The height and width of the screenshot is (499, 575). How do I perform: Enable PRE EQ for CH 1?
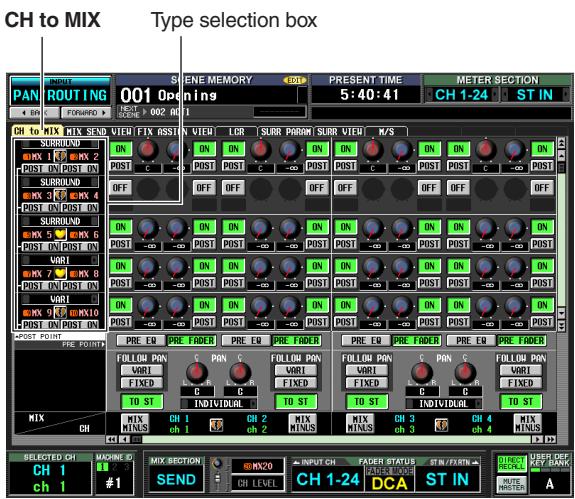[x=141, y=341]
